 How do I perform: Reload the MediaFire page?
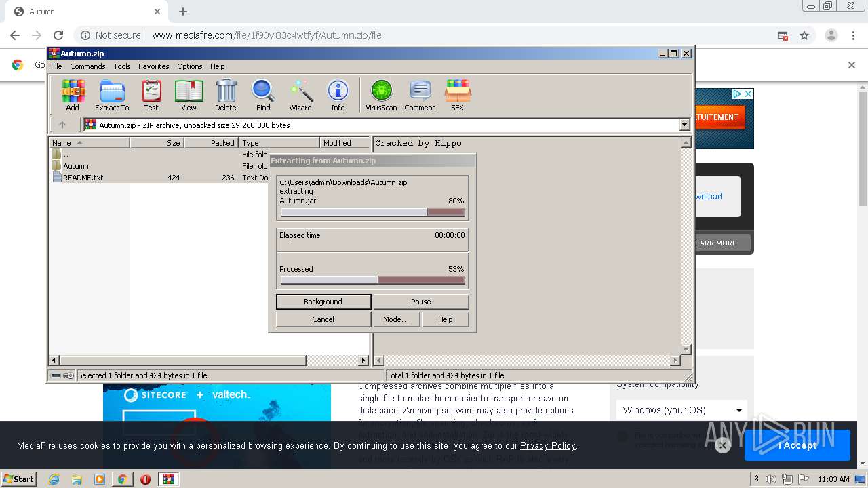(x=58, y=35)
